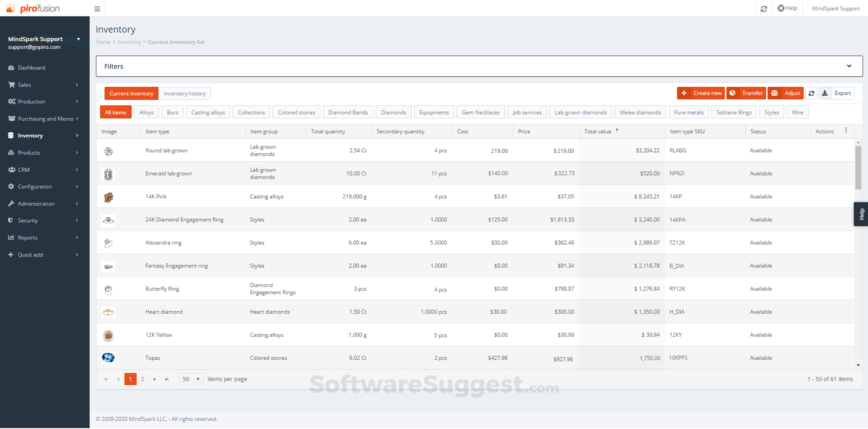Toggle the All items filter
This screenshot has height=429, width=868.
coord(116,112)
